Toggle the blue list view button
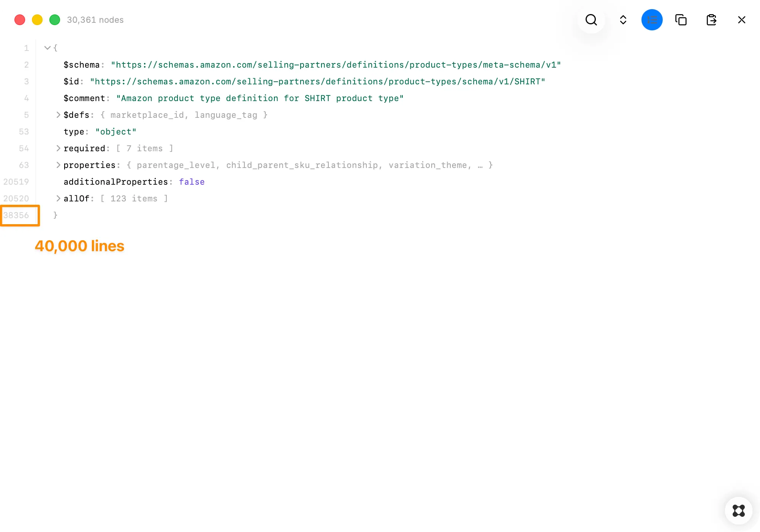Image resolution: width=760 pixels, height=532 pixels. point(652,20)
